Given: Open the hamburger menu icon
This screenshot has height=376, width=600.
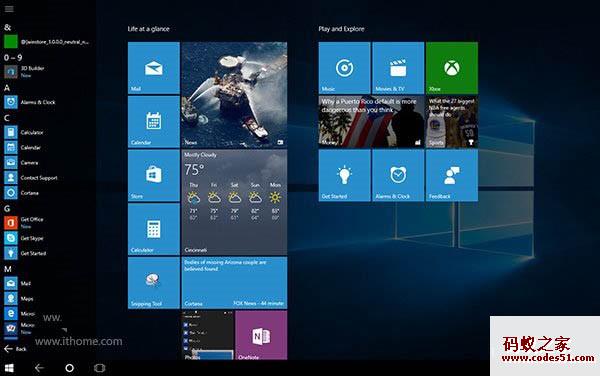Looking at the screenshot, I should pyautogui.click(x=9, y=8).
